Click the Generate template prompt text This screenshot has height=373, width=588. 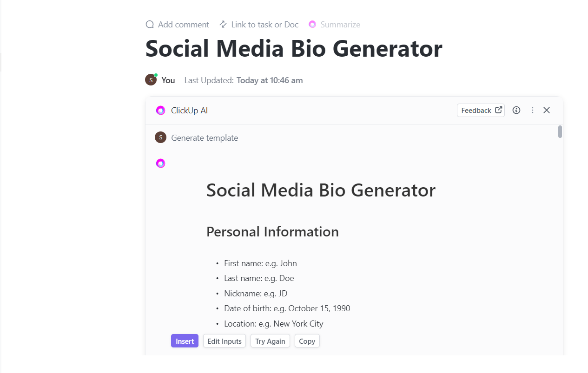pos(205,138)
